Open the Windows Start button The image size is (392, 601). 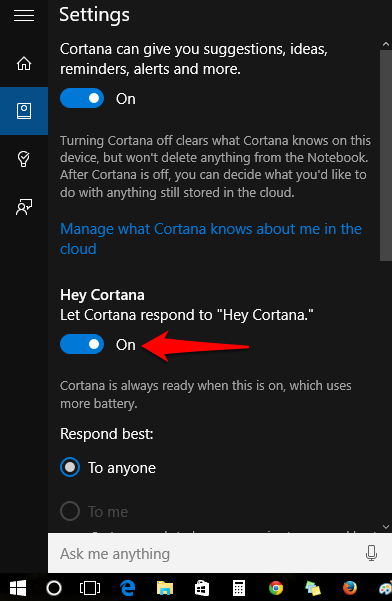coord(18,588)
